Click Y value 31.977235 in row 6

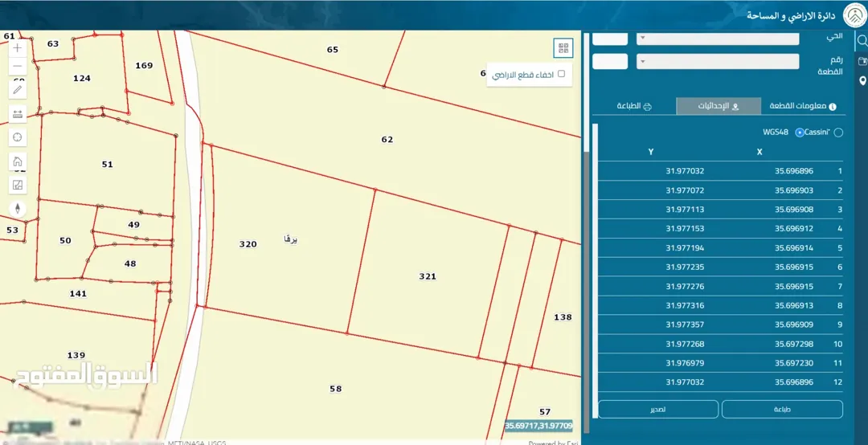tap(685, 267)
